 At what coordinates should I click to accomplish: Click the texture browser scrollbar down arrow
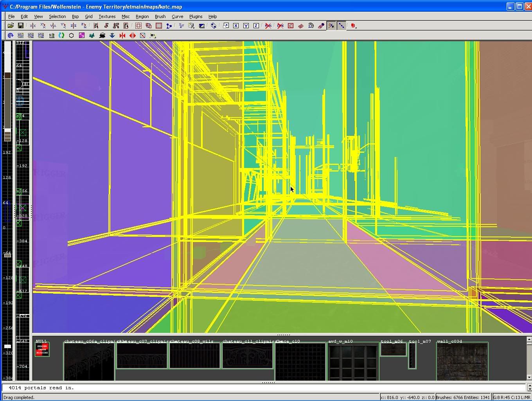[529, 378]
